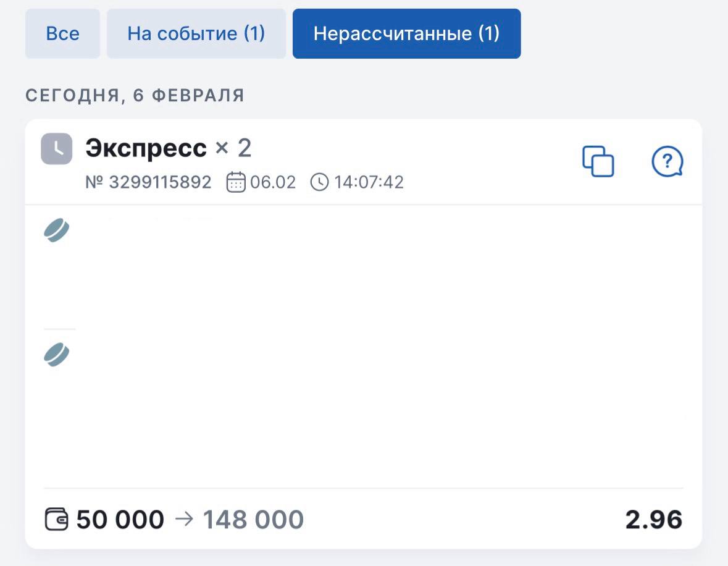Click the arrow between stake and payout
728x566 pixels.
184,519
